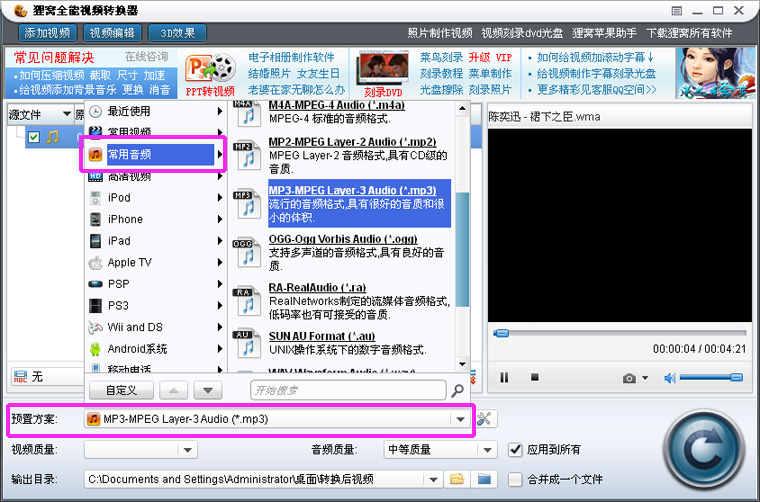The height and width of the screenshot is (502, 760).
Task: Expand the 视频质量 dropdown
Action: [x=188, y=450]
